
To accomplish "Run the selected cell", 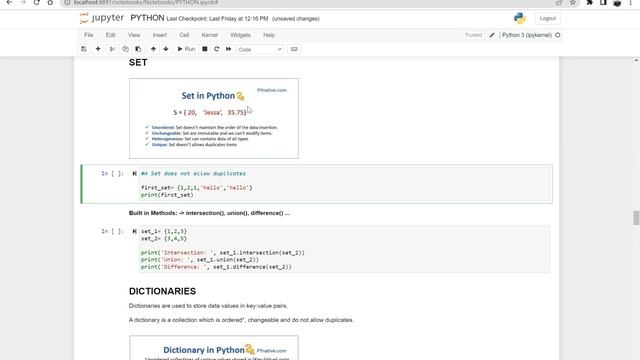I will [186, 49].
